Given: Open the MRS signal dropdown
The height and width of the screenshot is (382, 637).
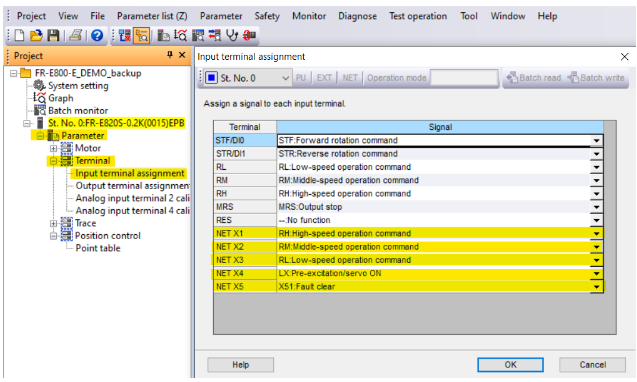Looking at the screenshot, I should 596,207.
